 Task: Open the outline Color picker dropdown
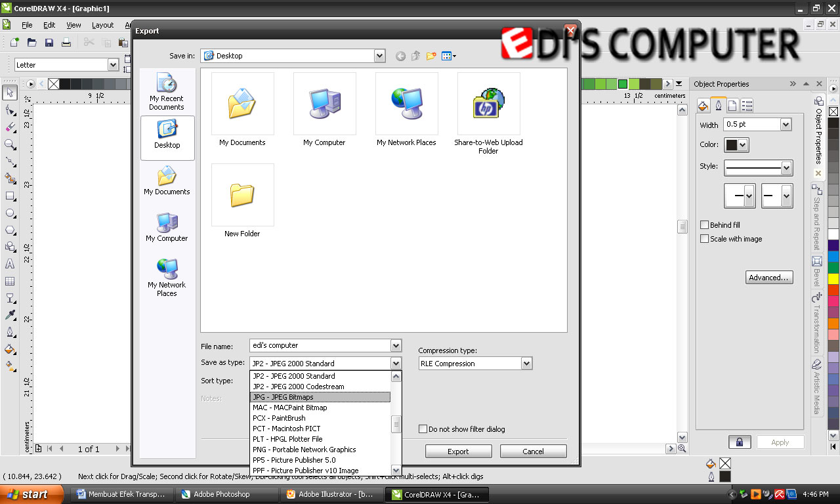(x=743, y=145)
